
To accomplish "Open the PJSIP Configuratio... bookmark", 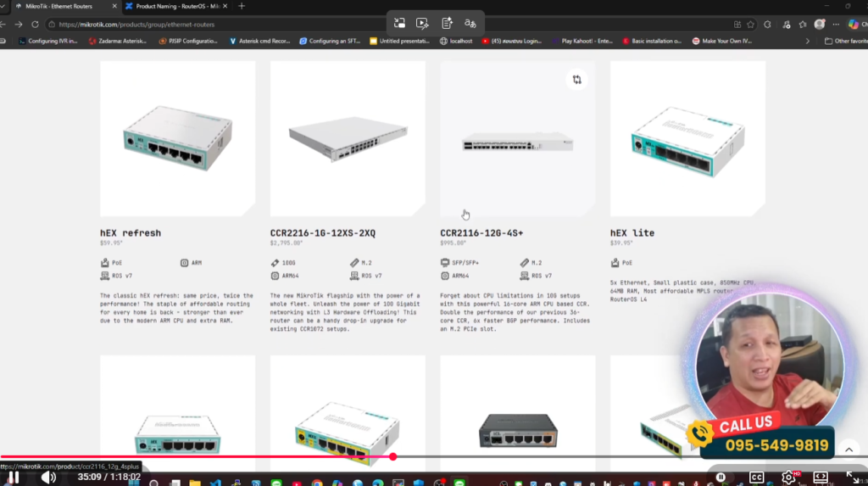I will click(x=188, y=41).
